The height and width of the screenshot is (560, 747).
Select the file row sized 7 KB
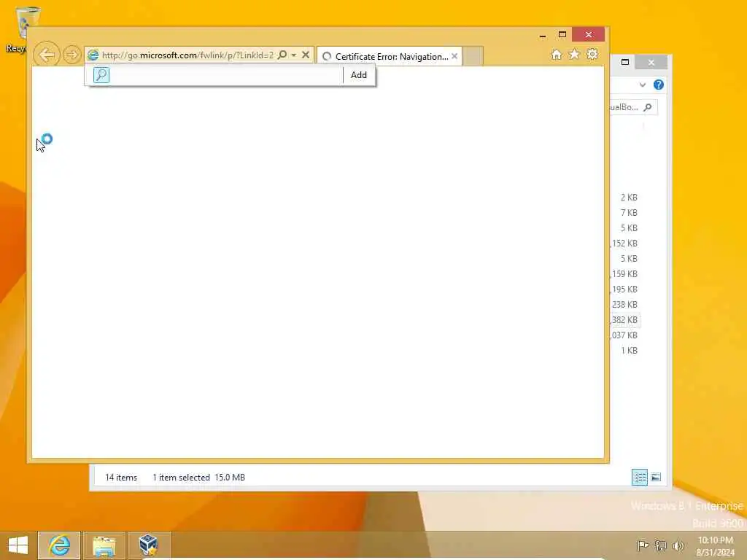[628, 212]
